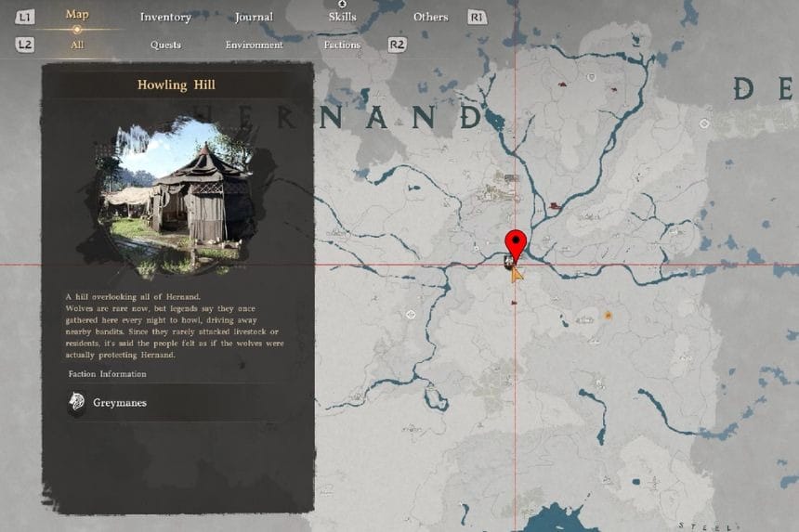Go to the Others tab

pos(430,17)
